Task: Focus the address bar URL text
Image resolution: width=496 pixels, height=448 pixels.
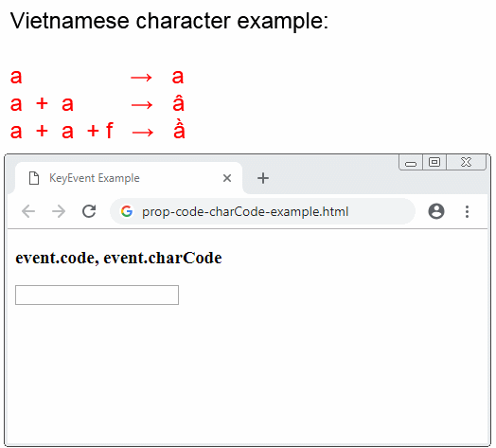Action: tap(245, 211)
